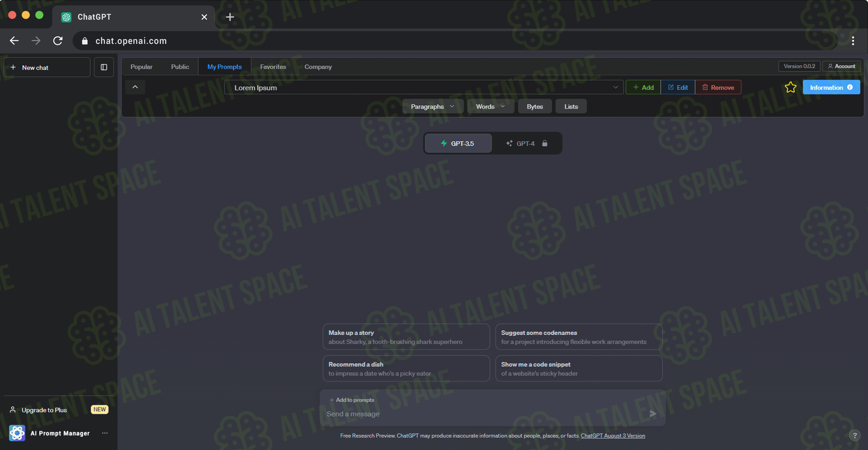
Task: Open the Company tab
Action: coord(318,67)
